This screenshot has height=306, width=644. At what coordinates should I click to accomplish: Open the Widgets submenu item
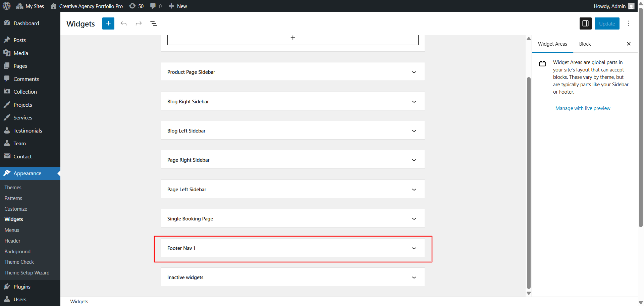pos(14,219)
